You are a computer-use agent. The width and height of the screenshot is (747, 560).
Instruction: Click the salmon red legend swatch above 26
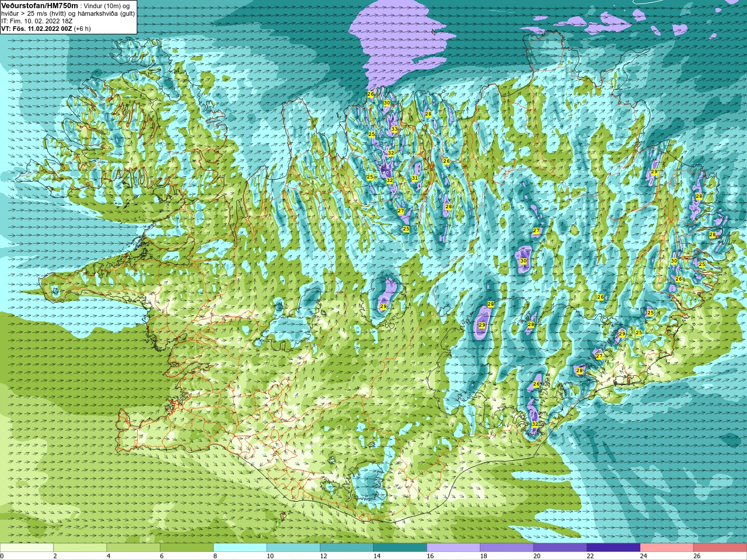pyautogui.click(x=720, y=548)
